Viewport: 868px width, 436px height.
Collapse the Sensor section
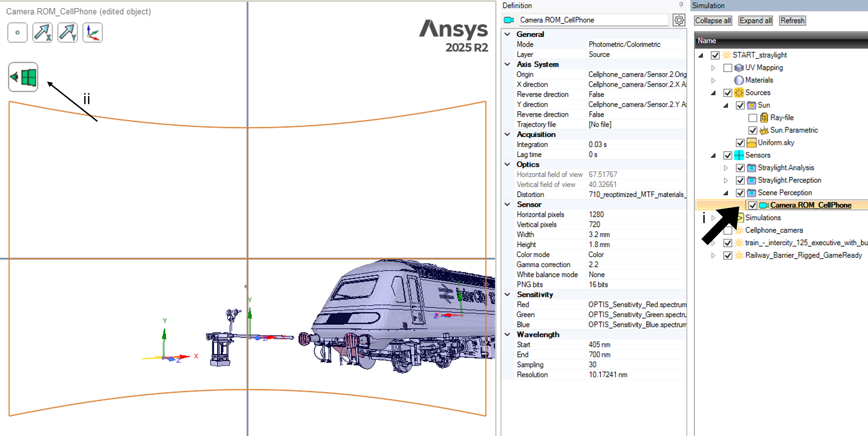click(x=507, y=204)
